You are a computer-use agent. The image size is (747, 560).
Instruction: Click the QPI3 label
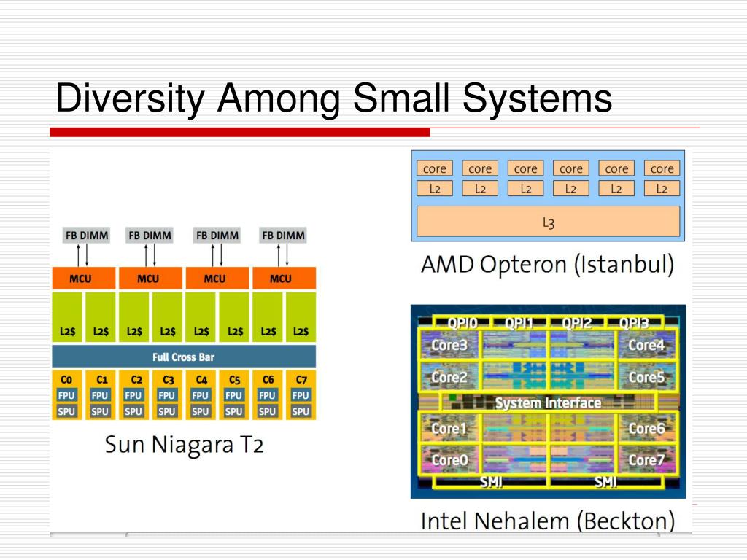pyautogui.click(x=634, y=323)
